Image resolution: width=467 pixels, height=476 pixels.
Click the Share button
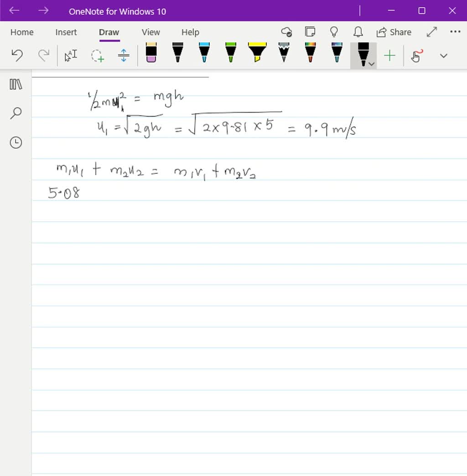click(x=394, y=32)
